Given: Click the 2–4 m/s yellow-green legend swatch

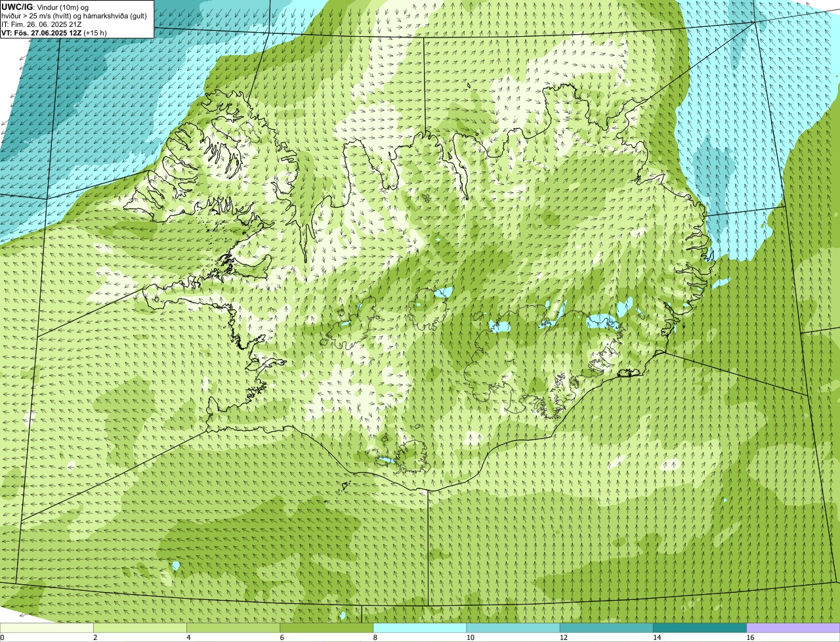Looking at the screenshot, I should click(141, 628).
